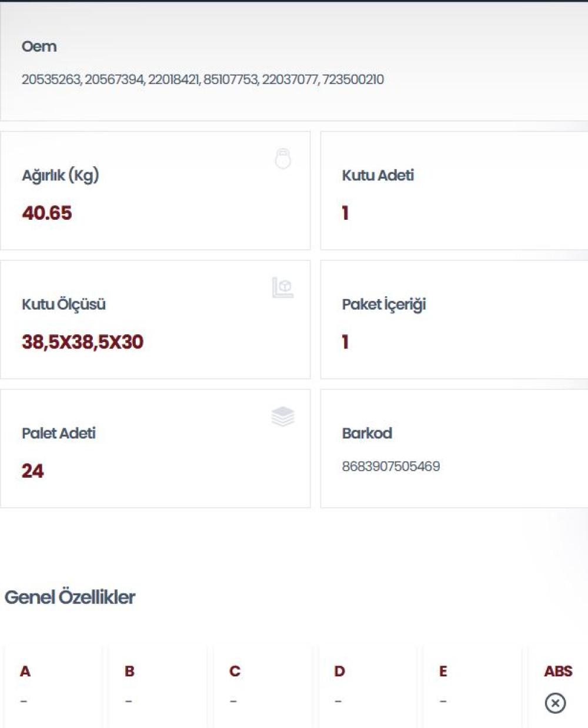
Task: Click the Barkod label
Action: click(367, 433)
